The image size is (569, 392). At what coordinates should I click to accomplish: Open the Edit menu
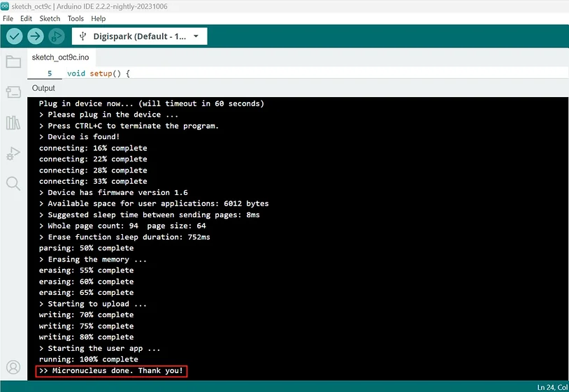[26, 18]
